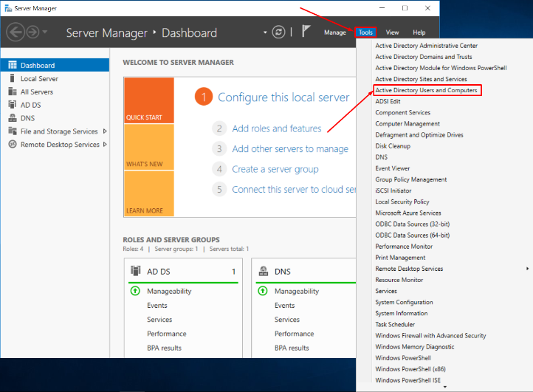Click the AD DS tile header icon
Viewport: 533px width, 392px height.
(136, 271)
